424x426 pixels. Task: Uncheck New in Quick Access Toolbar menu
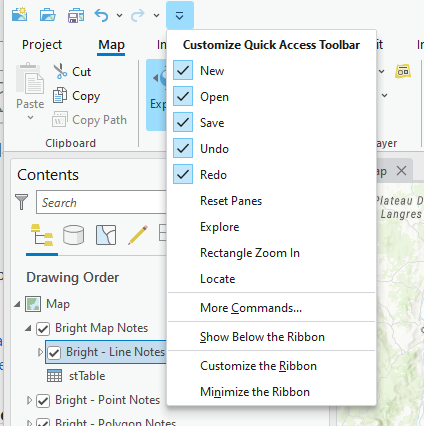183,70
